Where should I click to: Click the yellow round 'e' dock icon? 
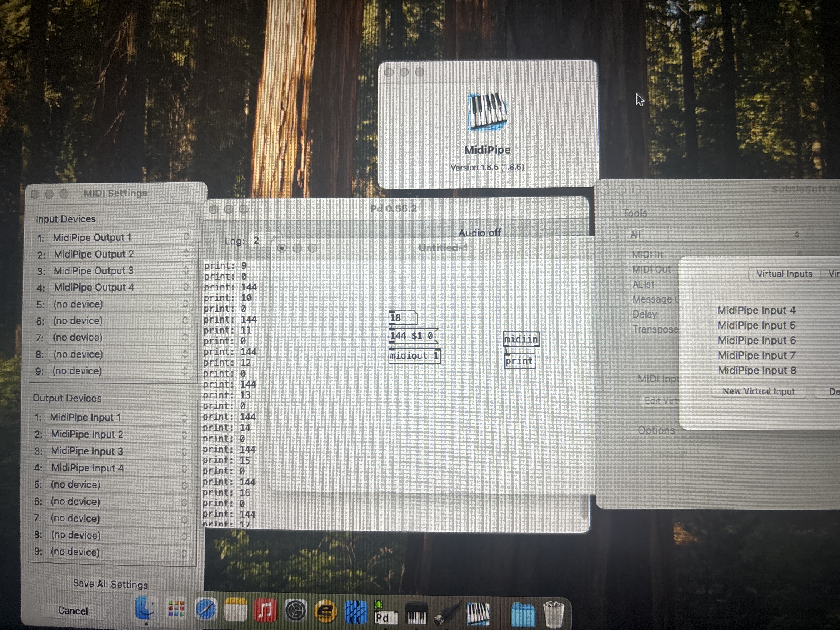pos(325,611)
